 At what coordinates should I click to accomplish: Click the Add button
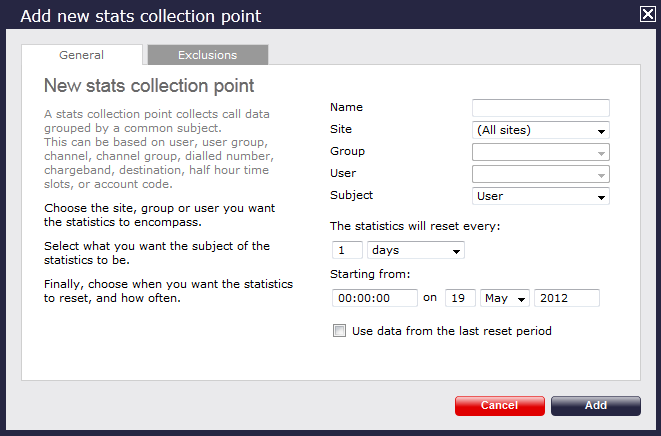[595, 406]
